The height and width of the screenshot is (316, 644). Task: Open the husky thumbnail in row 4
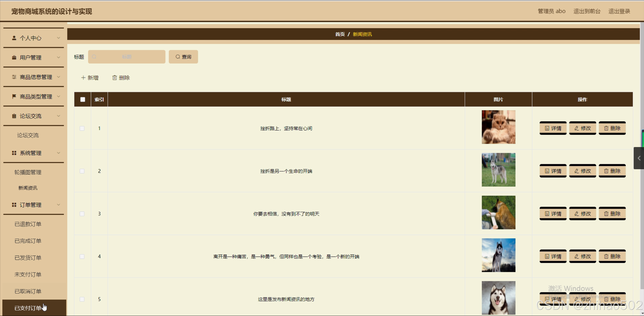[498, 255]
